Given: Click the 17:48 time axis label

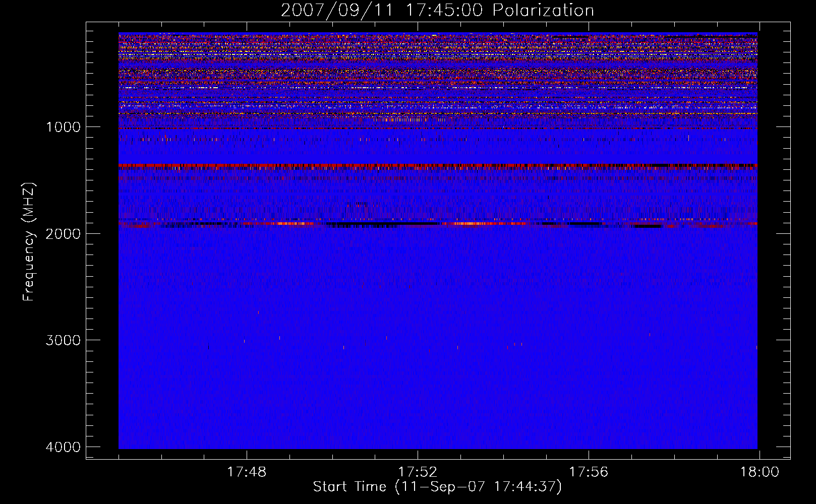Looking at the screenshot, I should point(247,472).
